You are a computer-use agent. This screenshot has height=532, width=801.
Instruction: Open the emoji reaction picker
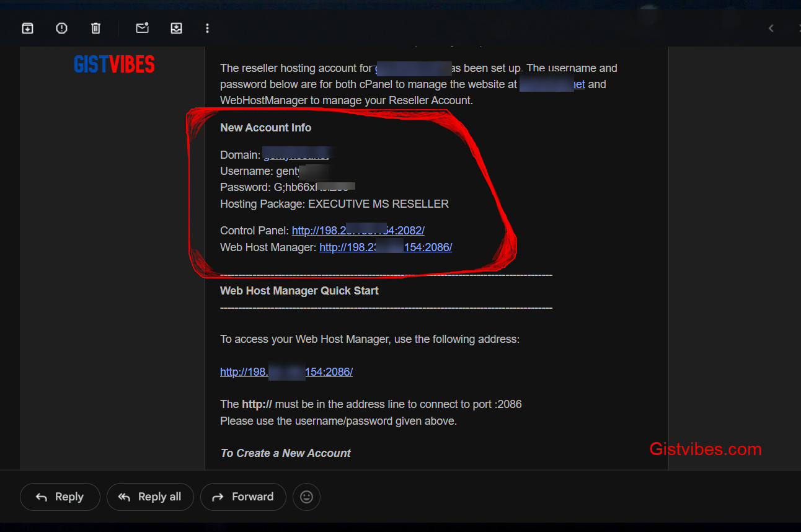pos(306,497)
